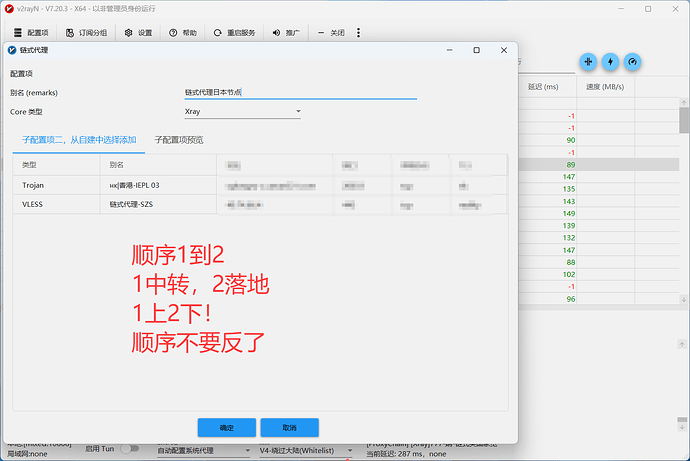Click the log panel scroll-up arrow
This screenshot has width=690, height=461.
pos(682,344)
